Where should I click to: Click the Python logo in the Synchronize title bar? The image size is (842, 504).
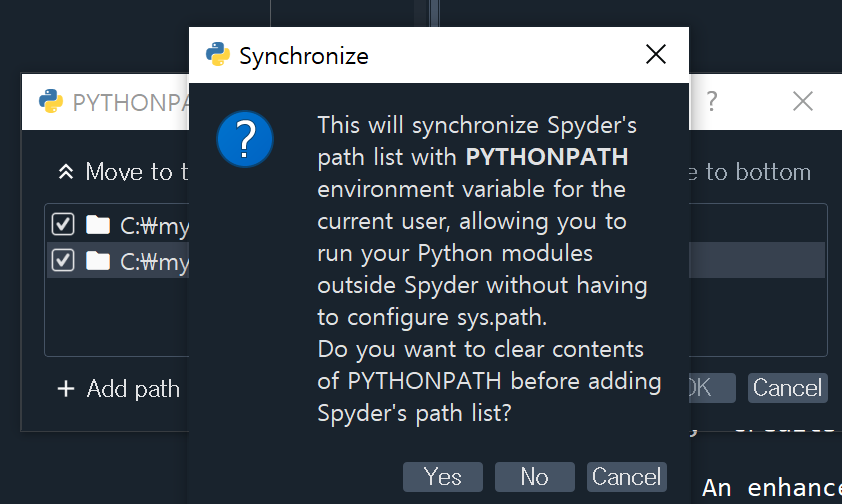pyautogui.click(x=217, y=54)
